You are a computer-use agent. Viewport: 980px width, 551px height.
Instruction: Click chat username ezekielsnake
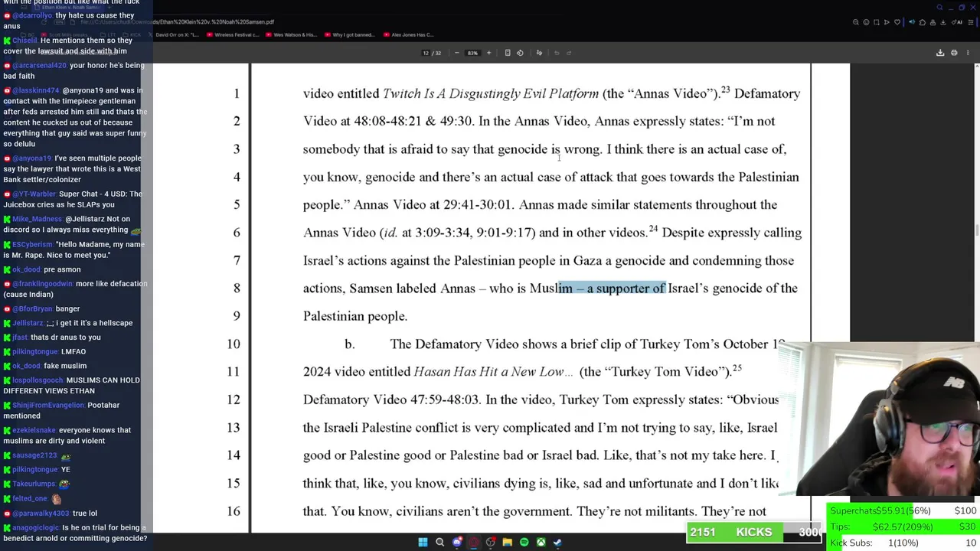point(33,430)
